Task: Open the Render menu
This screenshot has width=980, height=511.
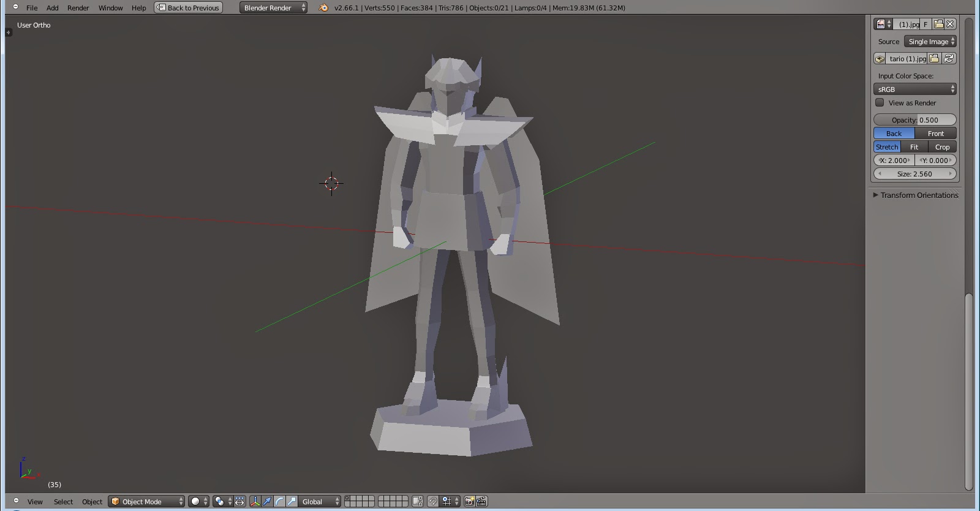Action: pos(78,8)
